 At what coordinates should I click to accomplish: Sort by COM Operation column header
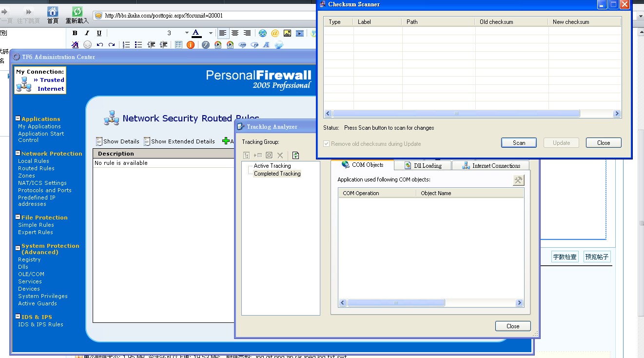[377, 193]
